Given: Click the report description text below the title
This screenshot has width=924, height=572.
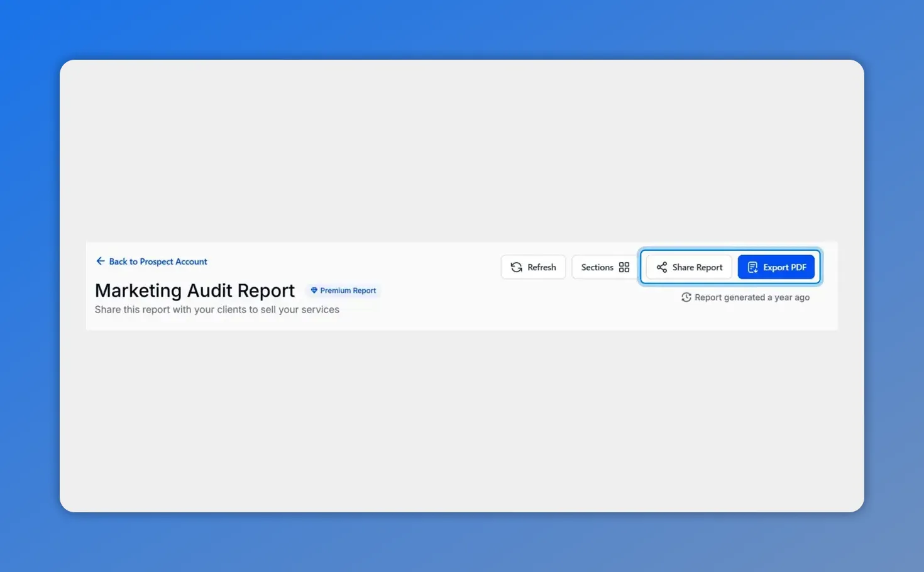Looking at the screenshot, I should pyautogui.click(x=217, y=309).
